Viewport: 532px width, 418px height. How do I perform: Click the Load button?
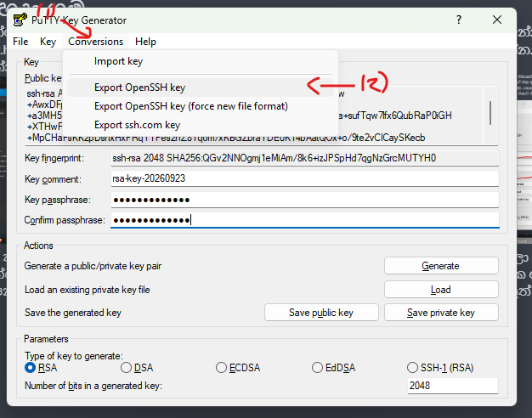pos(441,290)
